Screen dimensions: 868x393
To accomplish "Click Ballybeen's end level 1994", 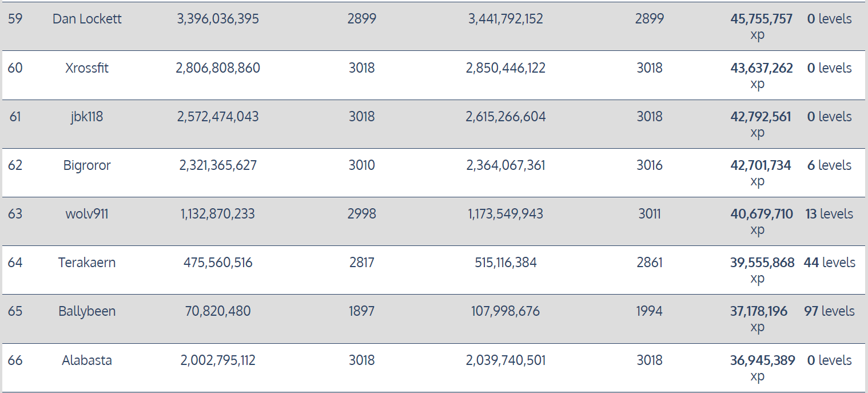I will pyautogui.click(x=649, y=311).
